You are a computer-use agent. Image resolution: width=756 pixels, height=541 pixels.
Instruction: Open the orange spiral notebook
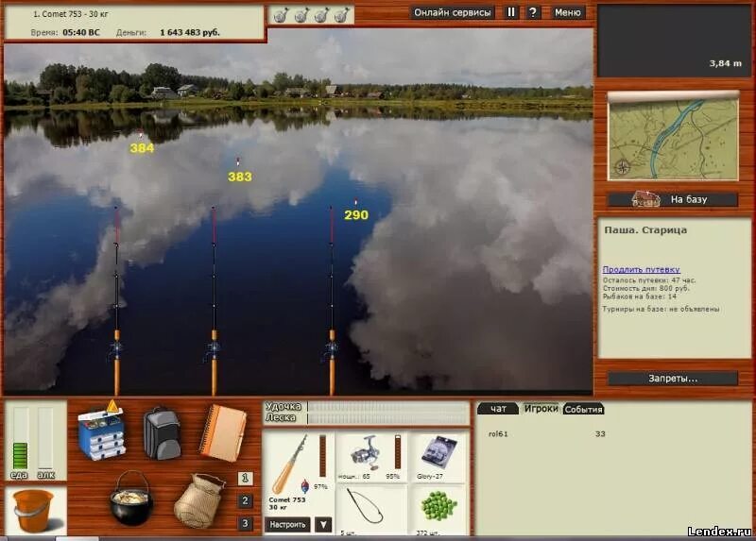tap(223, 432)
